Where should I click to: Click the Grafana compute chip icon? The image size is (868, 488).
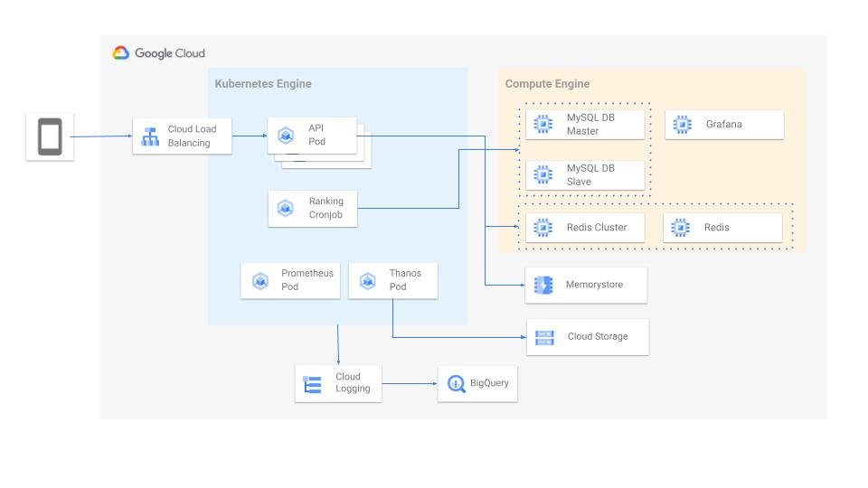682,125
